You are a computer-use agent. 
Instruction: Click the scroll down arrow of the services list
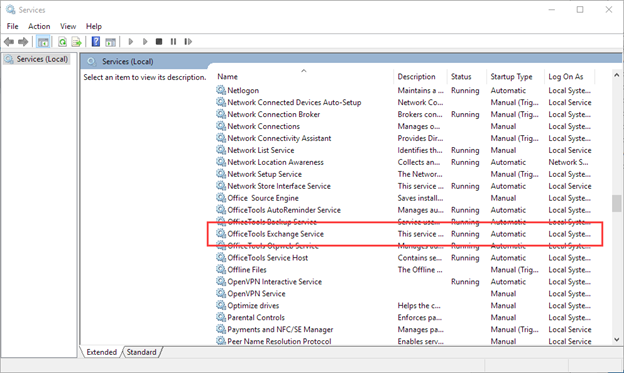616,340
